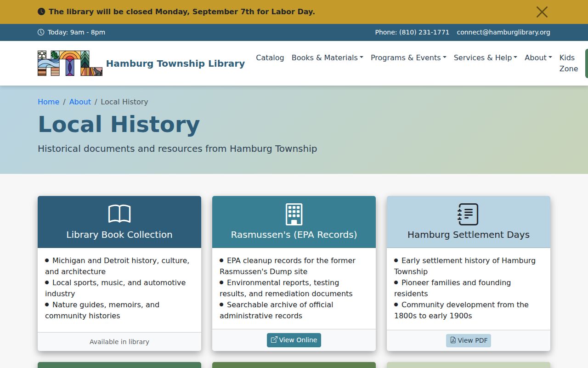Click 'Searchable archive of official administrative records'
Viewport: 588px width, 368px height.
click(x=277, y=310)
